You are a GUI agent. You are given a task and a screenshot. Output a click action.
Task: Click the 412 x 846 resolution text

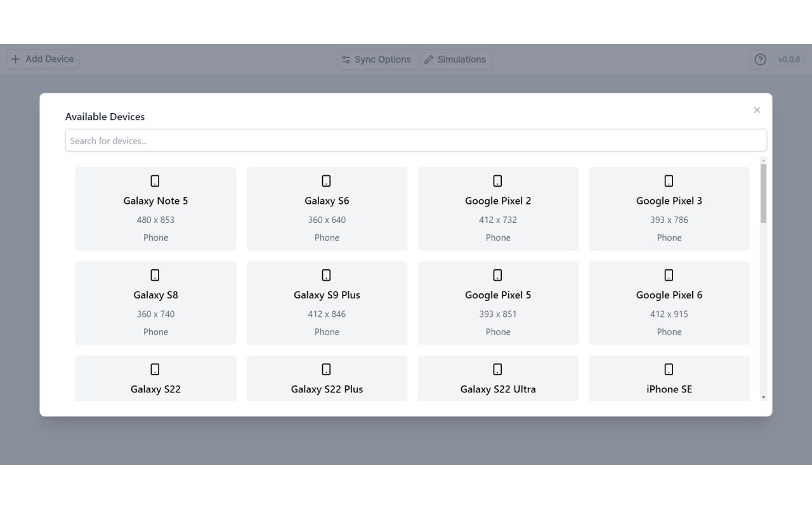pyautogui.click(x=327, y=314)
